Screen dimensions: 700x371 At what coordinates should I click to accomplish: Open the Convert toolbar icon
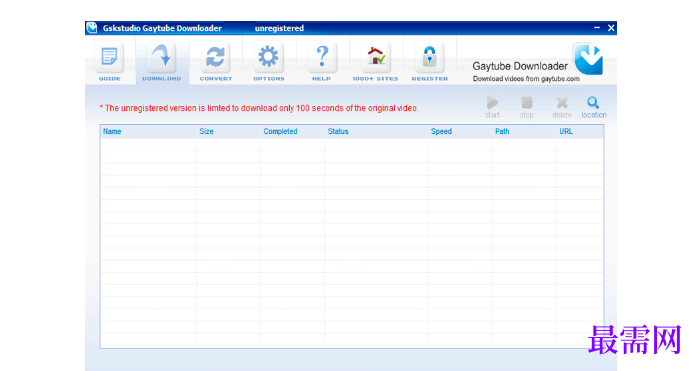coord(216,58)
